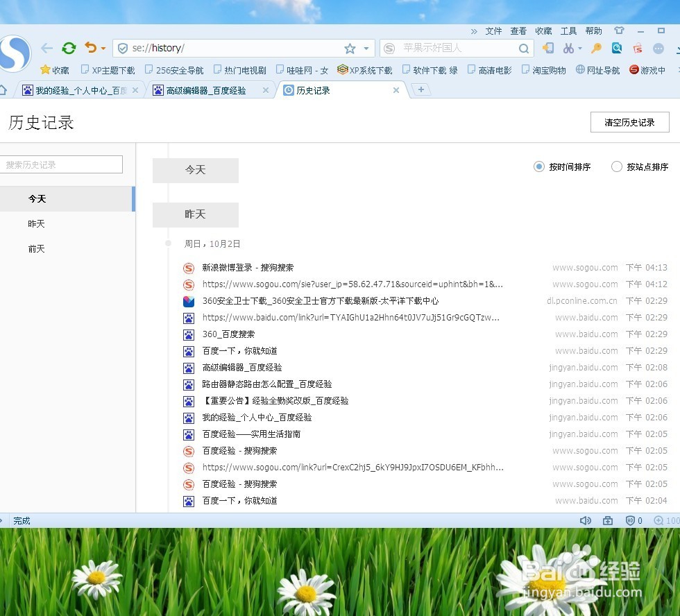Click the orange sidebar-arrow toolbar icon
Viewport: 680px width, 616px height.
tap(547, 48)
